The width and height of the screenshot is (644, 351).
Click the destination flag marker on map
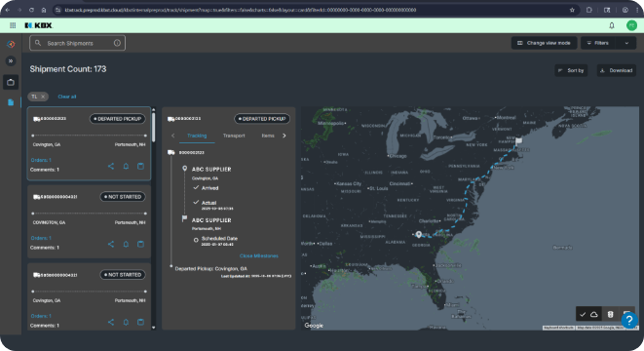[519, 141]
